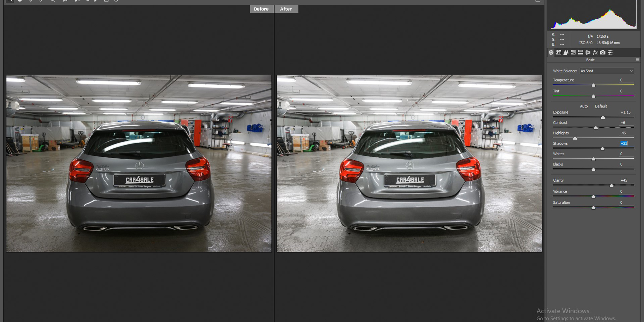
Task: Open the Effects fx panel tab
Action: pyautogui.click(x=595, y=52)
